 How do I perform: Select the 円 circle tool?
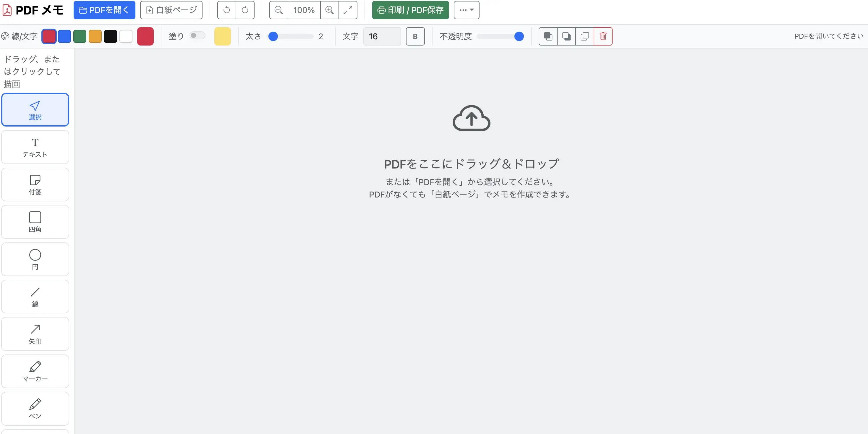(x=35, y=260)
